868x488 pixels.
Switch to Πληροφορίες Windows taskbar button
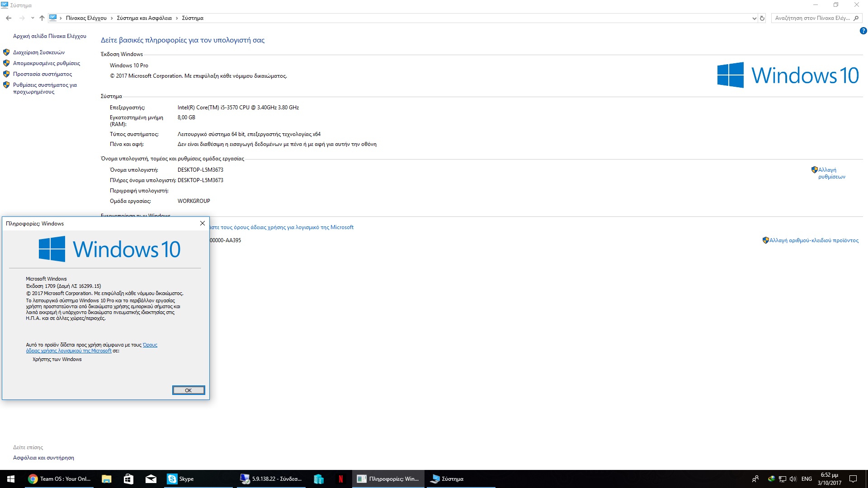pos(388,479)
